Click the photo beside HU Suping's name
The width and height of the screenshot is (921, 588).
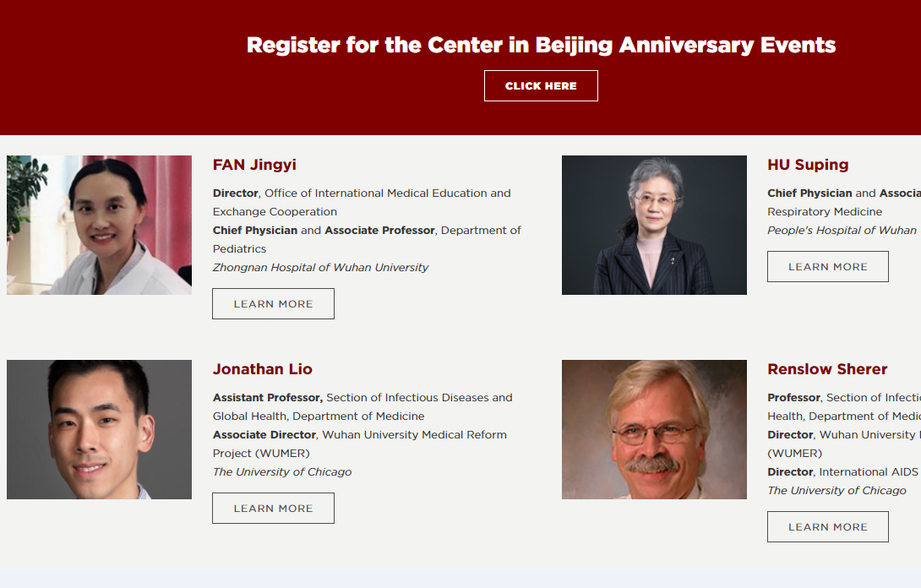(654, 225)
